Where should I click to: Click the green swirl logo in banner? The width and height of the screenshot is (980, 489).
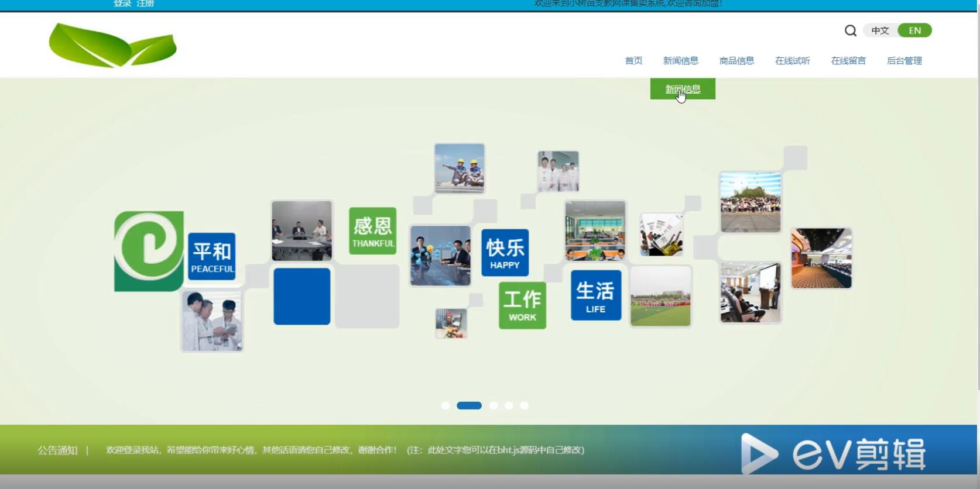point(149,251)
